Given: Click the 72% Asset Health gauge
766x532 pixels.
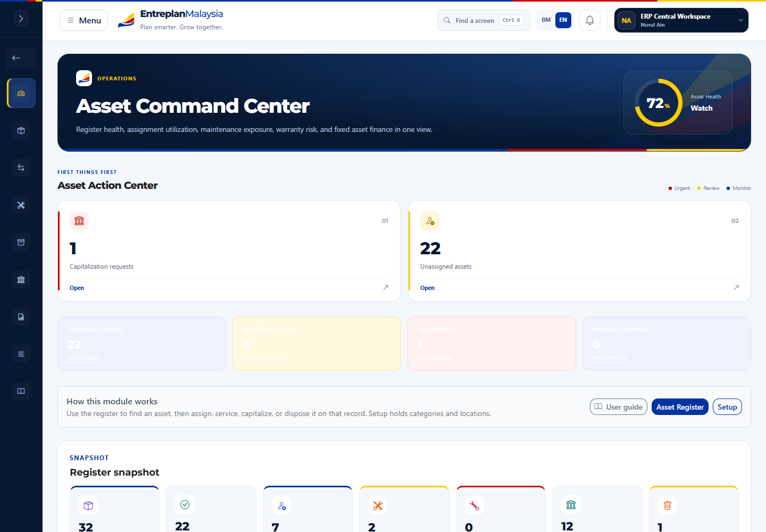Looking at the screenshot, I should point(659,103).
